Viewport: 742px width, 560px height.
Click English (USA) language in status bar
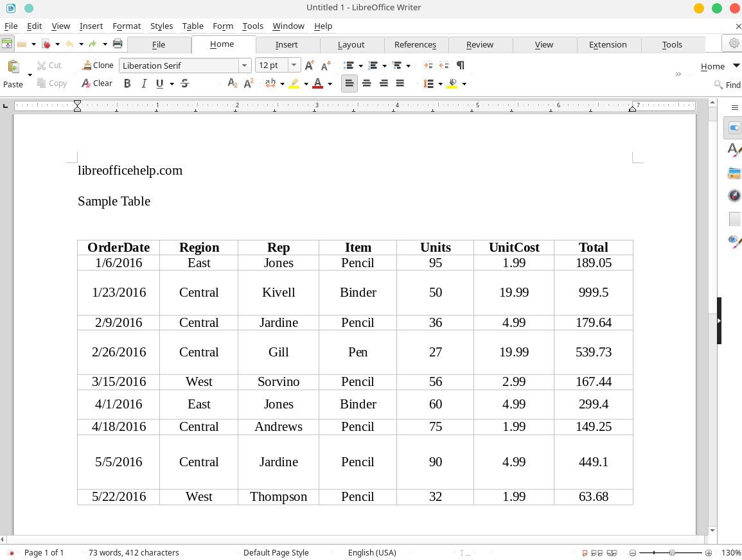[372, 552]
